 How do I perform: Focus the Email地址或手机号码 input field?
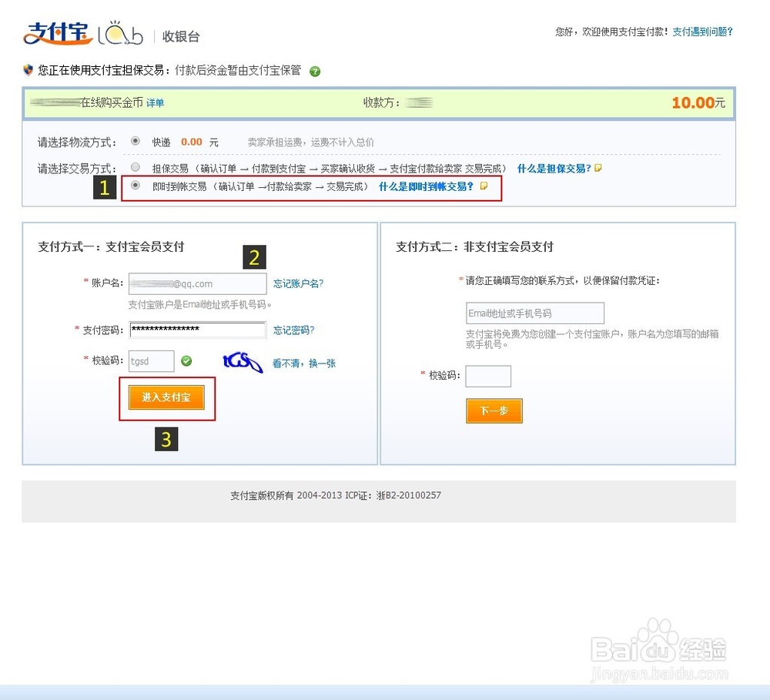tap(535, 313)
